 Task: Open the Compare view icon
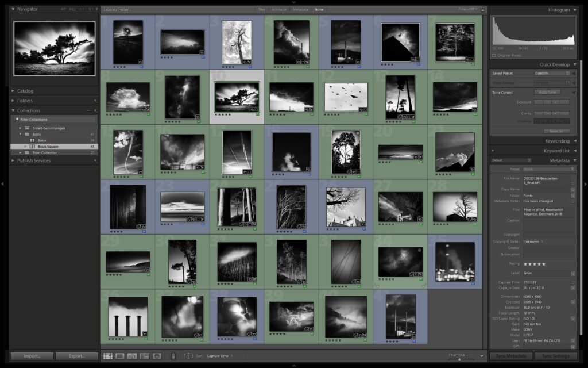131,355
